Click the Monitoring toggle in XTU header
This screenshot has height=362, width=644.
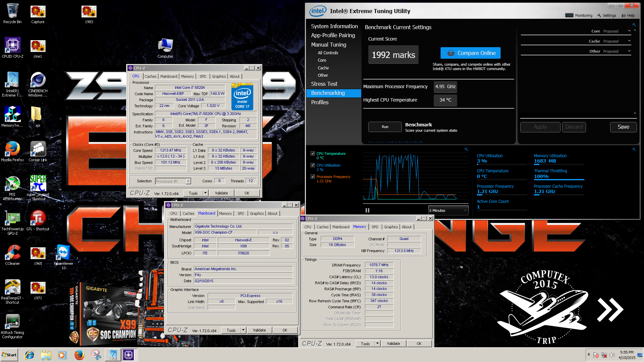[579, 15]
